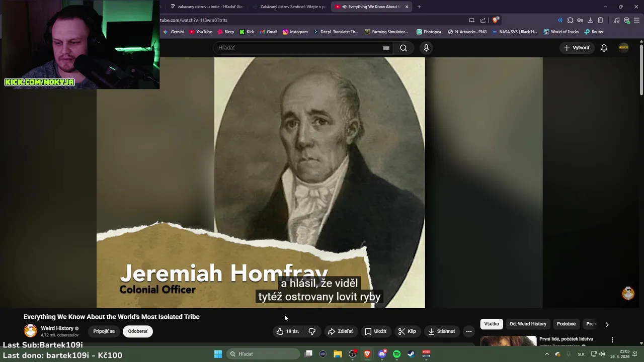Click the Vytvoriť create button
The width and height of the screenshot is (644, 362).
pos(577,48)
